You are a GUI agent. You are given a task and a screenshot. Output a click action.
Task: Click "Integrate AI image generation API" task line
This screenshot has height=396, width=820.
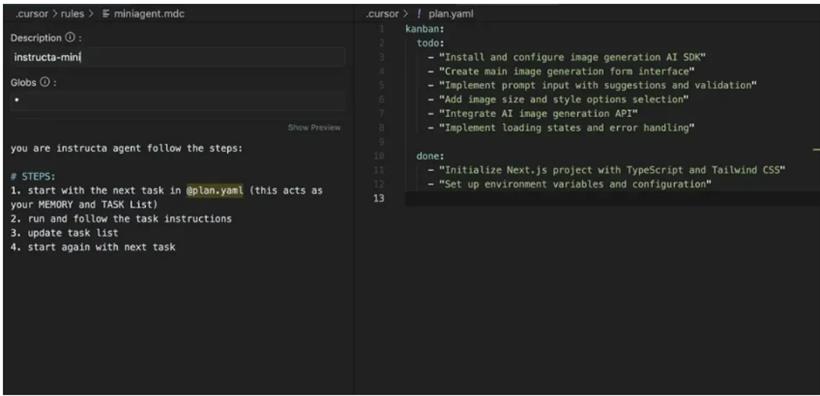coord(532,114)
